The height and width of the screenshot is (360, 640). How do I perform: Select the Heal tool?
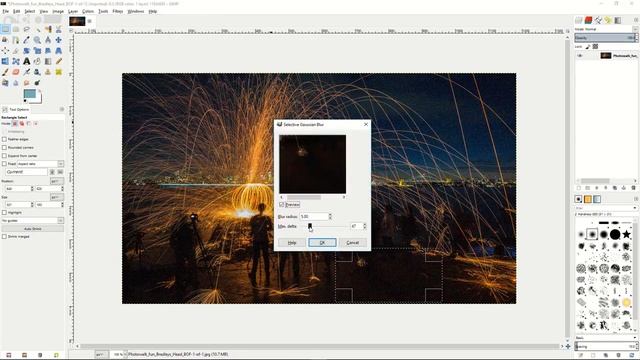coord(59,72)
